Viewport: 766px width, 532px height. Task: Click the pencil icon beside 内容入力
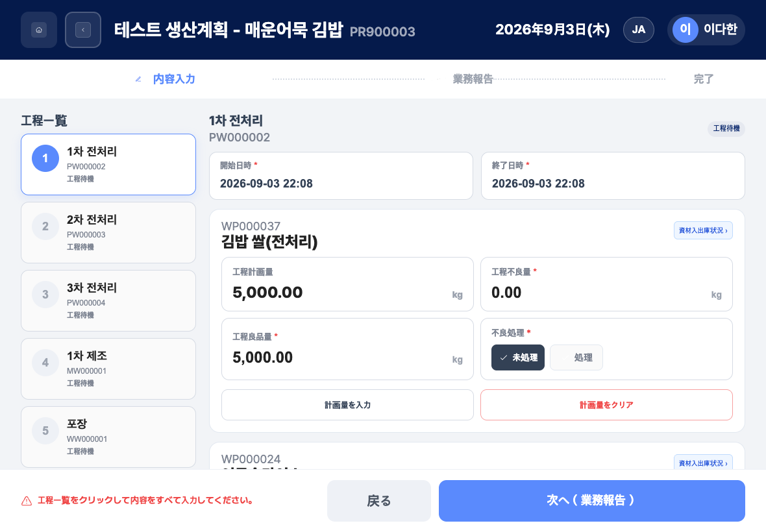(138, 79)
